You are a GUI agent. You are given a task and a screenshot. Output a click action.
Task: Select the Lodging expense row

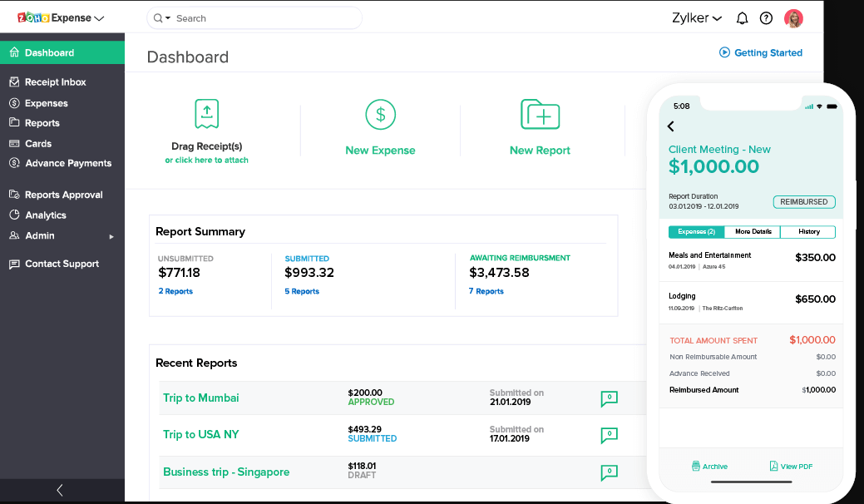[752, 302]
